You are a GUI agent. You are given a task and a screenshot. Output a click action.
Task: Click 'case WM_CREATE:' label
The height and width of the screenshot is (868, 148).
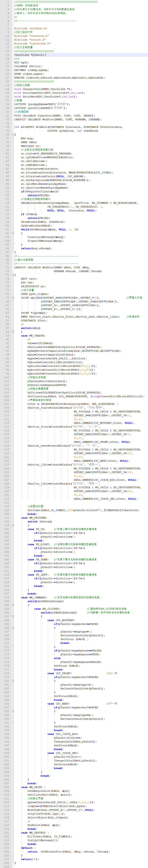(33, 336)
